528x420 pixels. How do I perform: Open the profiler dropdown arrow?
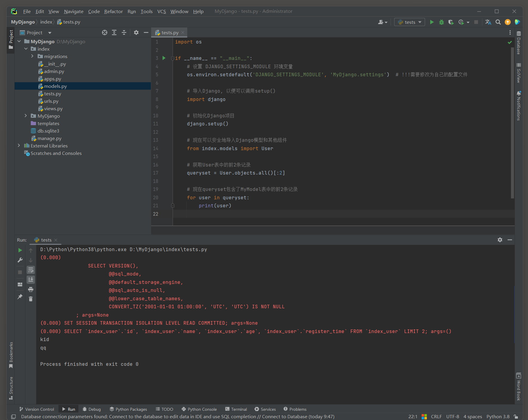click(x=468, y=22)
